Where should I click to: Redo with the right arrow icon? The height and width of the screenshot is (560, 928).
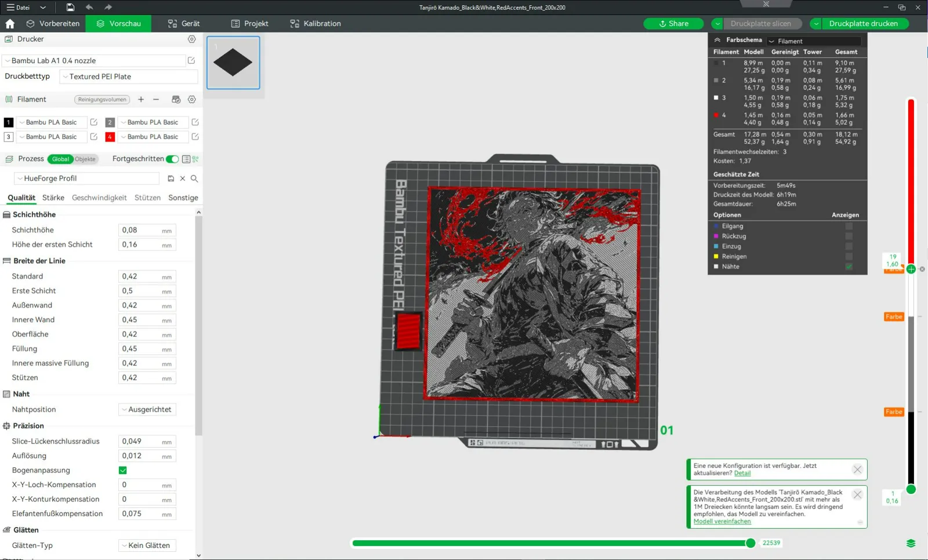108,8
